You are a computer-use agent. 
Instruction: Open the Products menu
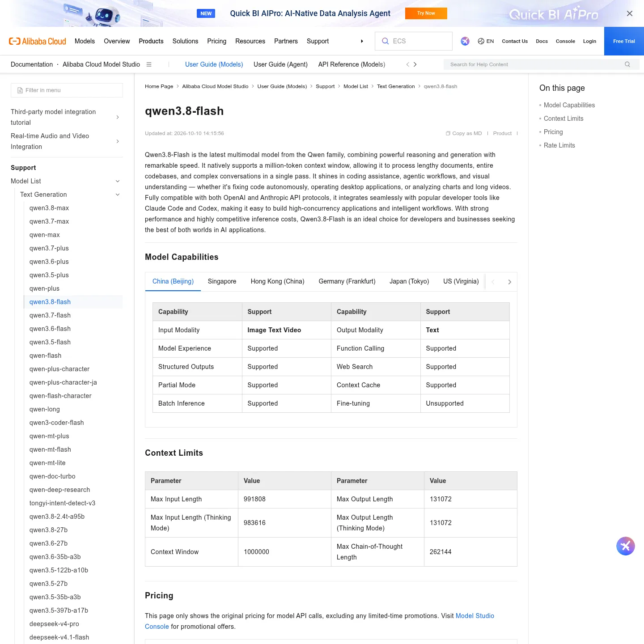tap(151, 41)
